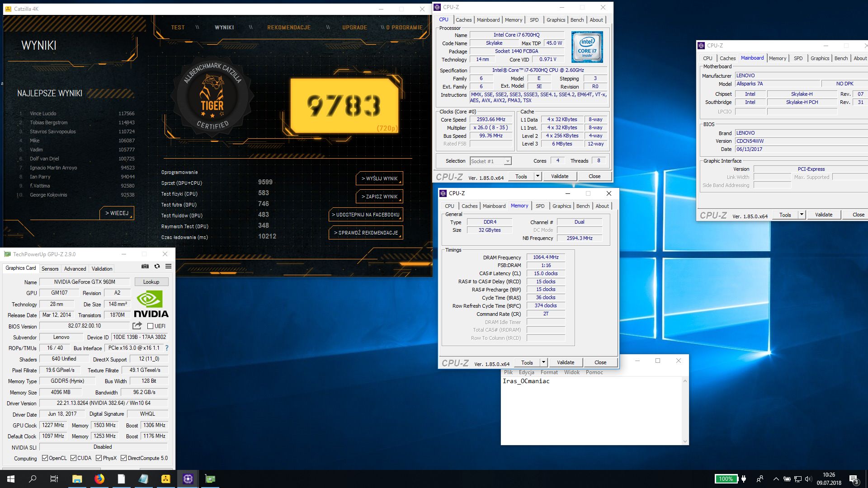Click SPRAWDŹ REKOMENDACJE button
Image resolution: width=868 pixels, height=488 pixels.
pyautogui.click(x=366, y=233)
